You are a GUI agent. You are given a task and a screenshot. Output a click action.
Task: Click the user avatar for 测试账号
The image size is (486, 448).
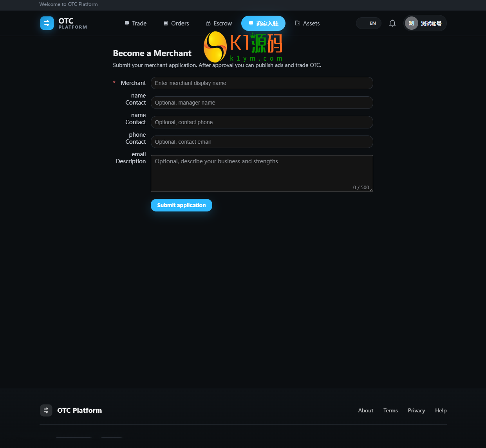[x=412, y=23]
